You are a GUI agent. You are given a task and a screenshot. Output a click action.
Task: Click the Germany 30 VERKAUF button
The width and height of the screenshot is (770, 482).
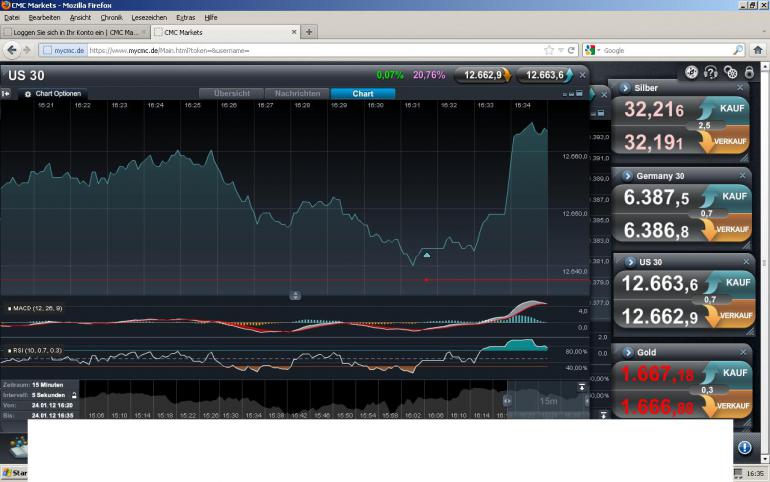coord(727,229)
